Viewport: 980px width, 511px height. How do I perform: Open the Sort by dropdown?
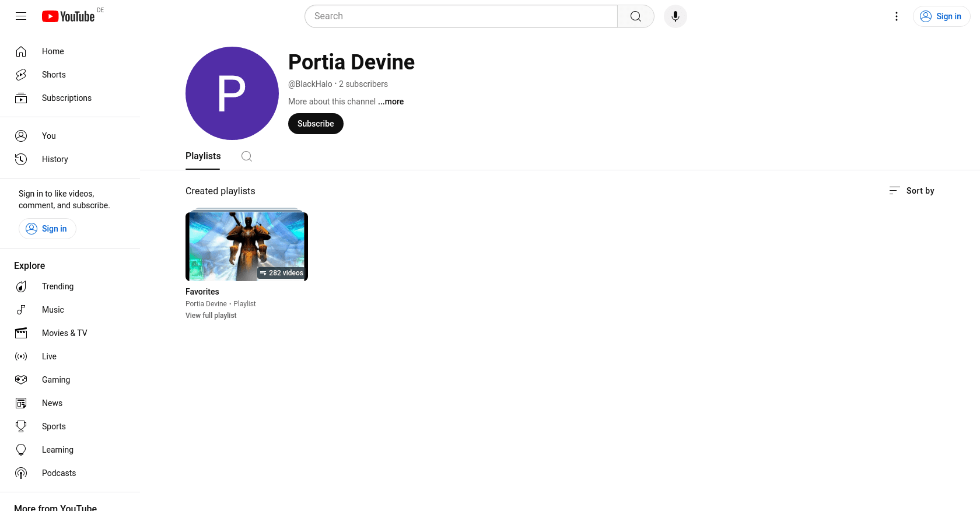[x=912, y=191]
